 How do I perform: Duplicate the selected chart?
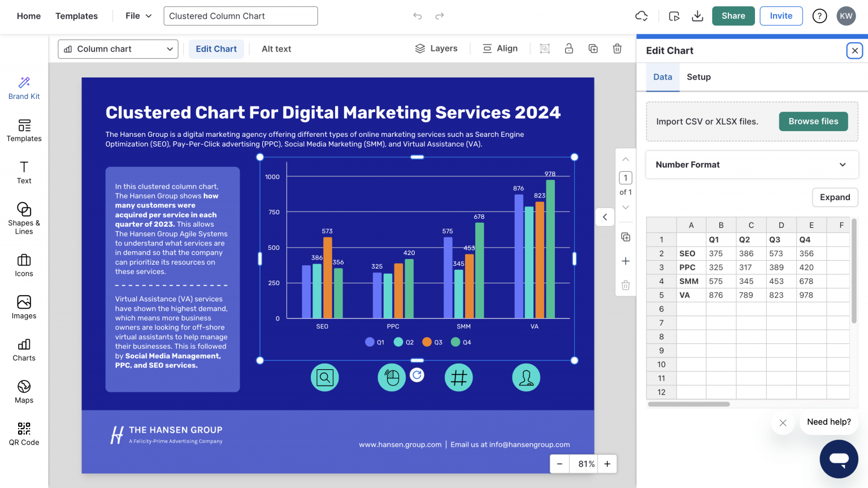pos(593,48)
